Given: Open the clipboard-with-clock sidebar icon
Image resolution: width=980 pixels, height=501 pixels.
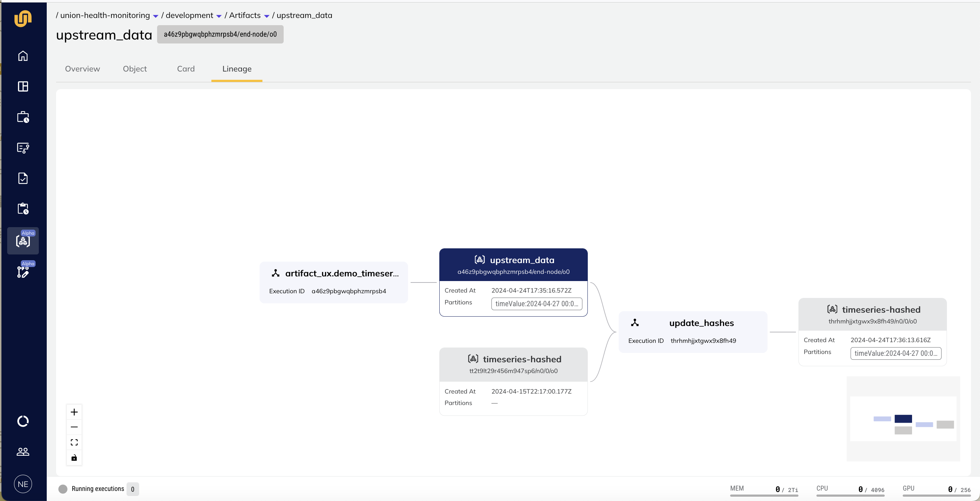Looking at the screenshot, I should (23, 208).
